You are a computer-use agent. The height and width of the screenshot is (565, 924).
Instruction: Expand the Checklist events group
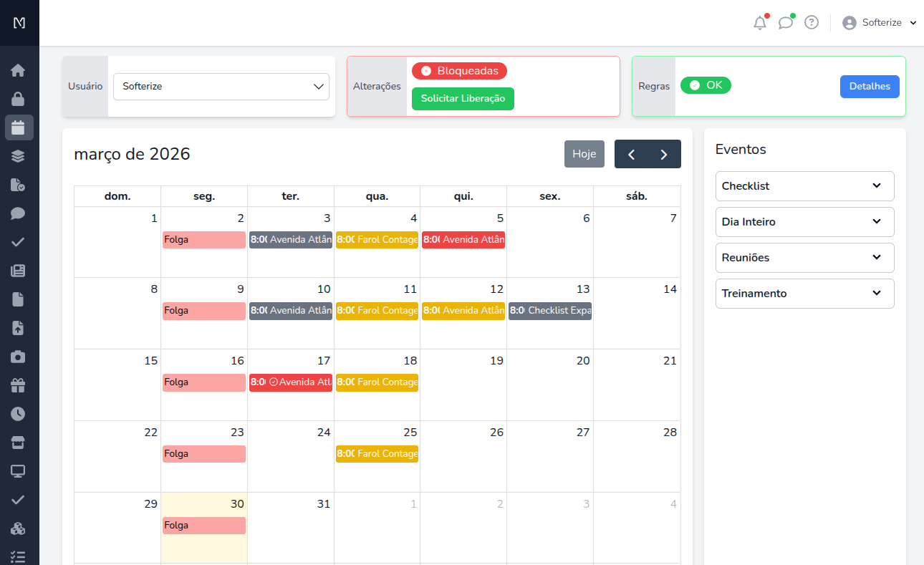click(804, 186)
